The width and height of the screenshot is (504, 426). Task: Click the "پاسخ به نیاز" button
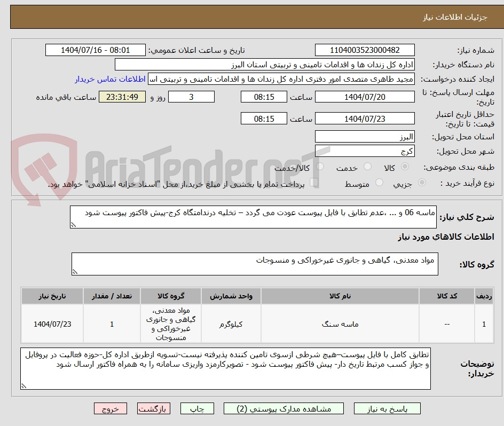pos(387,408)
